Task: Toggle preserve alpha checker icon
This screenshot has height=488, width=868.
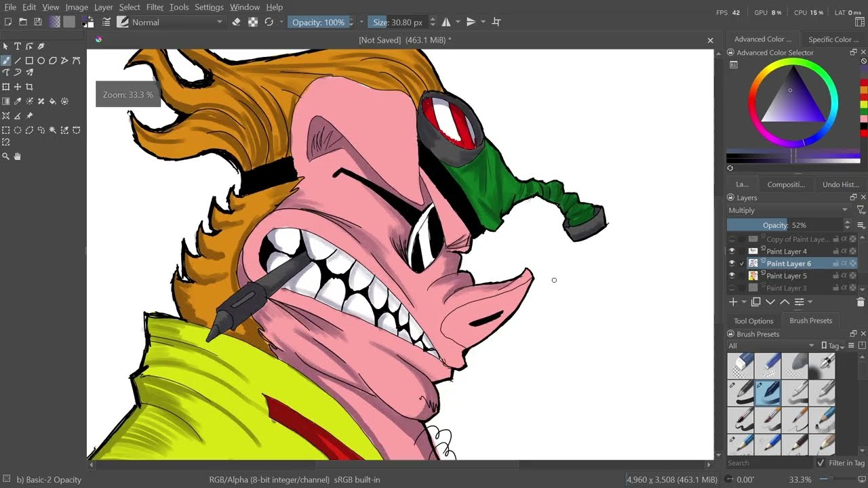Action: tap(252, 22)
